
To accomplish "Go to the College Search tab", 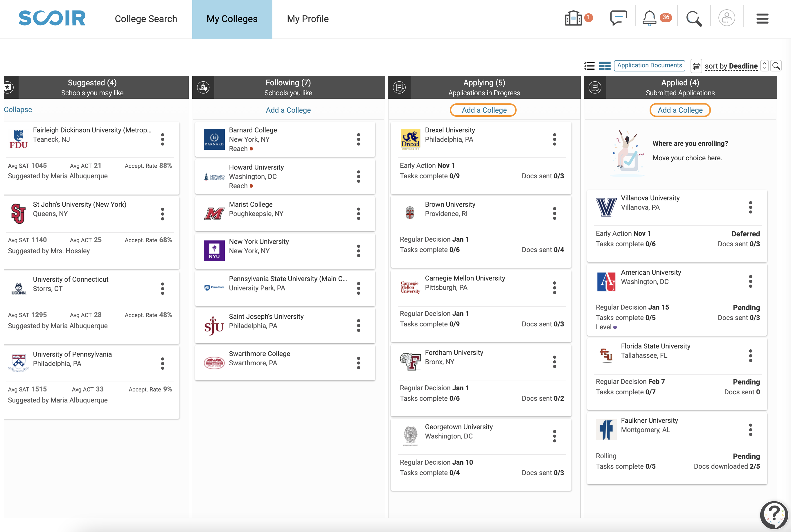I will [x=146, y=19].
